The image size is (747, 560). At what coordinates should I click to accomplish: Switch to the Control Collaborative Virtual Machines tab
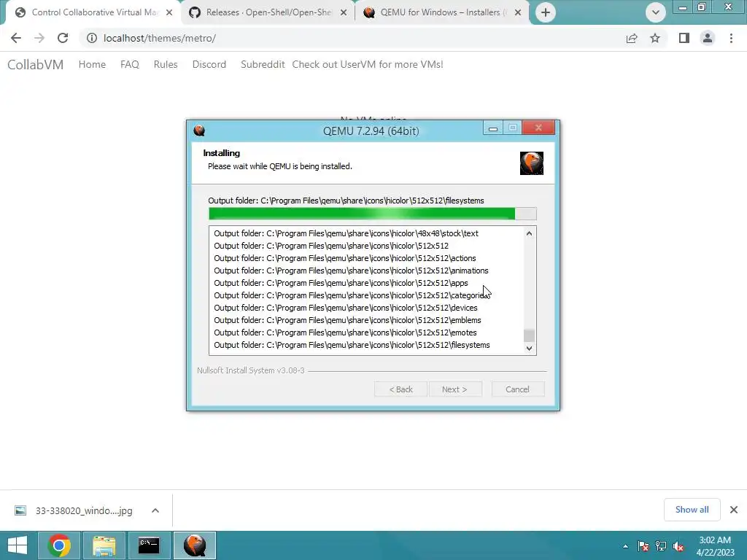tap(93, 12)
